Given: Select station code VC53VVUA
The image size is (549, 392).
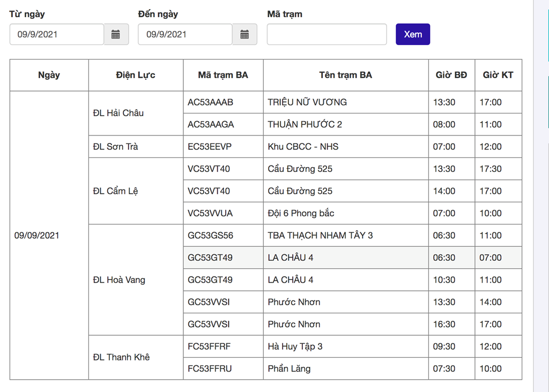Looking at the screenshot, I should [x=210, y=213].
